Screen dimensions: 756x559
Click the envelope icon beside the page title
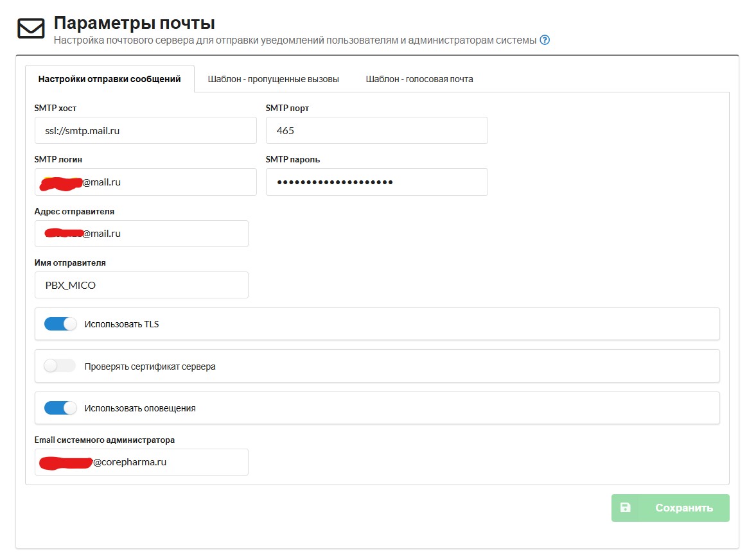click(31, 29)
